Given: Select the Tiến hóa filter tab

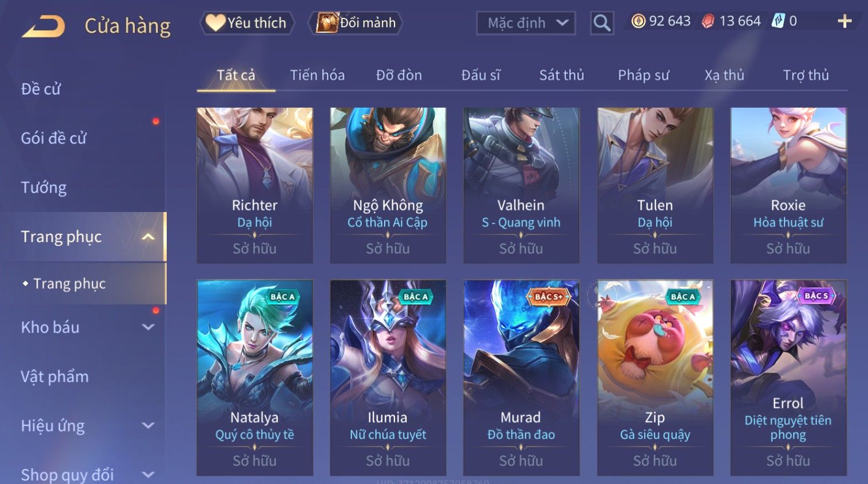Looking at the screenshot, I should [x=317, y=75].
